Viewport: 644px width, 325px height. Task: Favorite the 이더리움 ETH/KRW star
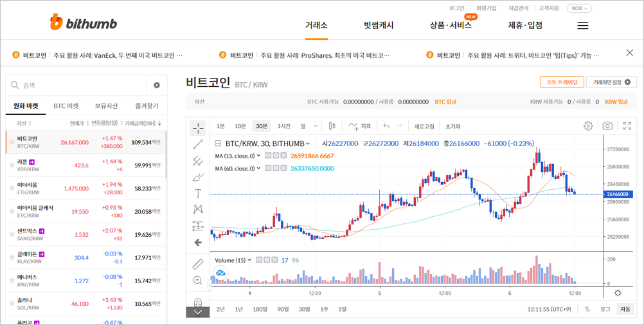pos(12,188)
